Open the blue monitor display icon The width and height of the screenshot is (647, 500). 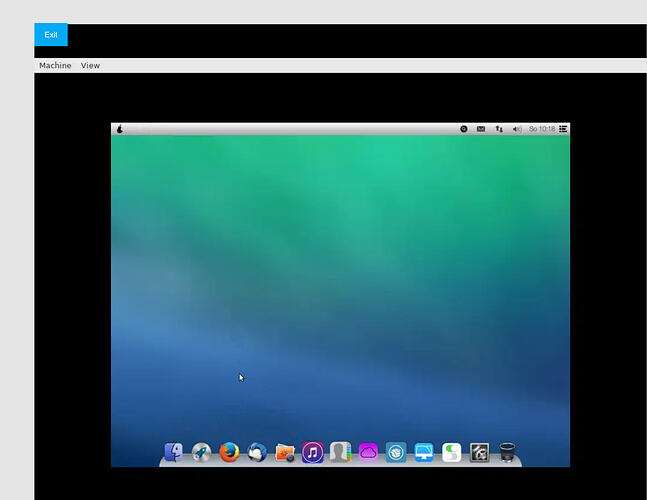coord(424,452)
